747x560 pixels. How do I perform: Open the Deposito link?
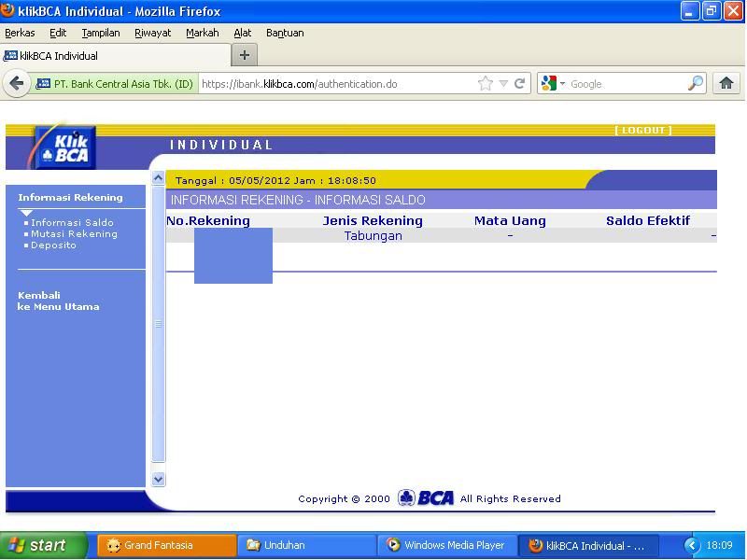[53, 245]
